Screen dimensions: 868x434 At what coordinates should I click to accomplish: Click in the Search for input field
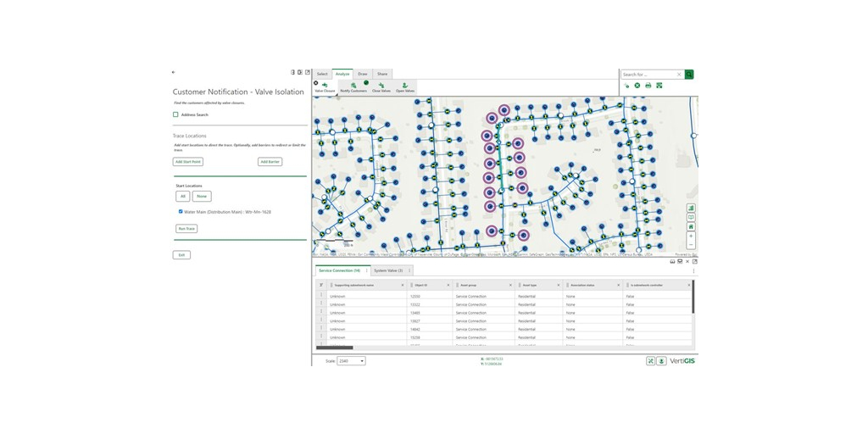[x=648, y=75]
